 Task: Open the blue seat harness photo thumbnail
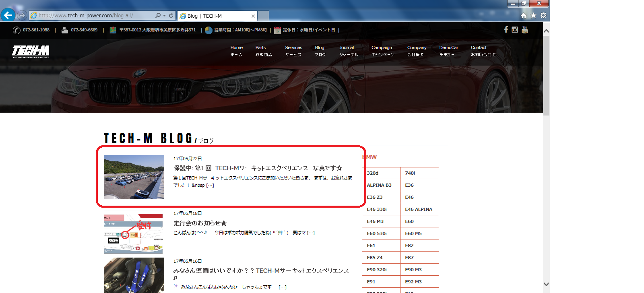coord(134,275)
